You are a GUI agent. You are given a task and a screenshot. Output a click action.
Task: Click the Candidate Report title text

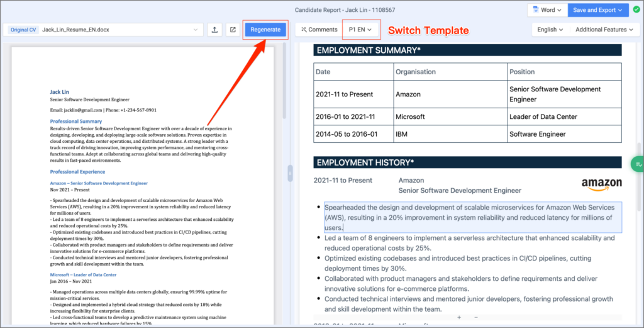pos(345,10)
